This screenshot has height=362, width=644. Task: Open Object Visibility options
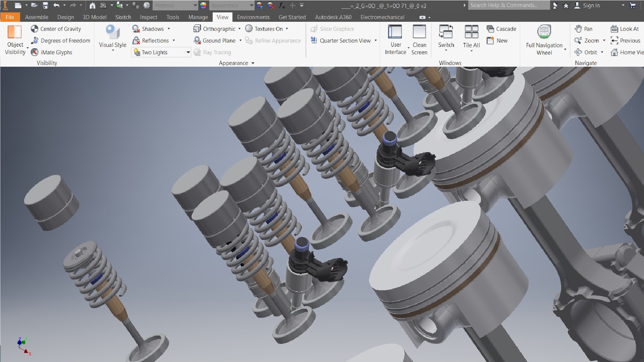(x=15, y=40)
